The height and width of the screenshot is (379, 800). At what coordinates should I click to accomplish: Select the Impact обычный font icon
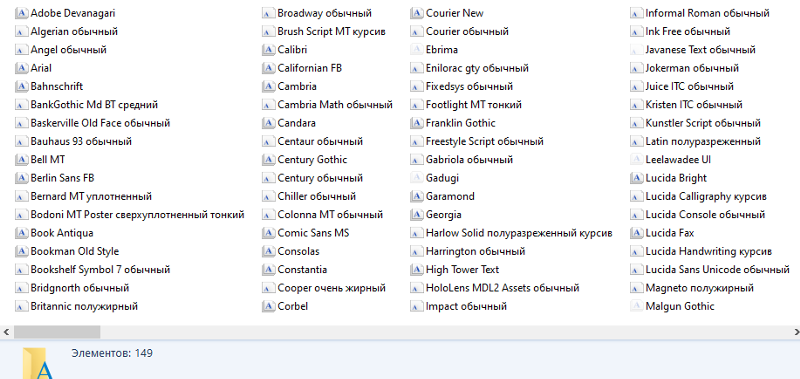pos(417,307)
